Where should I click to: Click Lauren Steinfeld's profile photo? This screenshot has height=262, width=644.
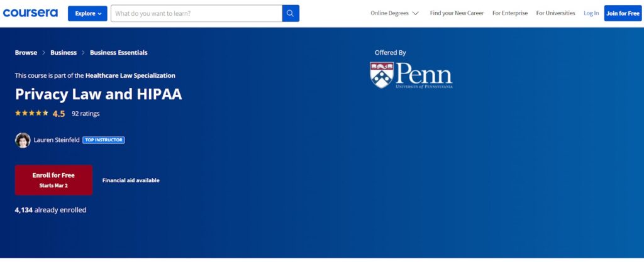23,140
